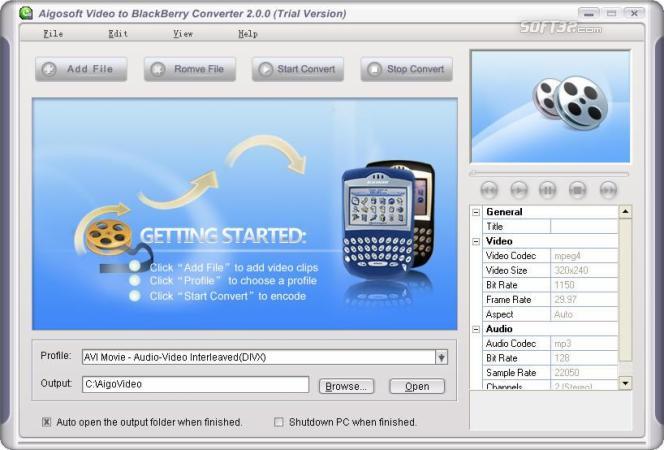Image resolution: width=664 pixels, height=450 pixels.
Task: Click the Video Codec property label
Action: (x=511, y=256)
